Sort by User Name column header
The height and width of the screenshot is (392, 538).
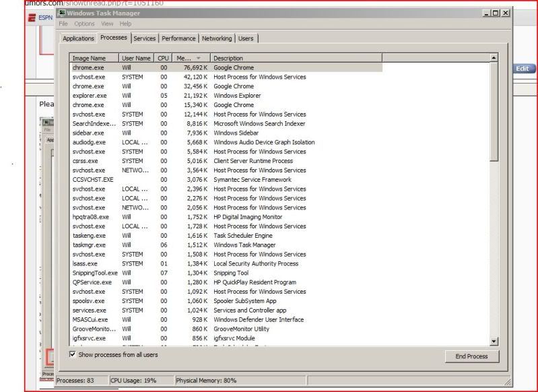pos(136,58)
